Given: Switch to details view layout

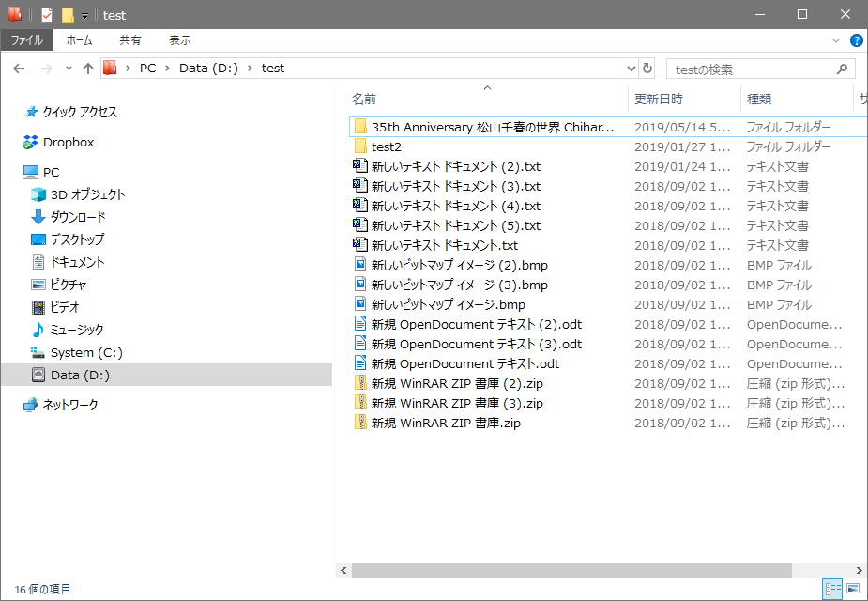Looking at the screenshot, I should click(x=832, y=589).
